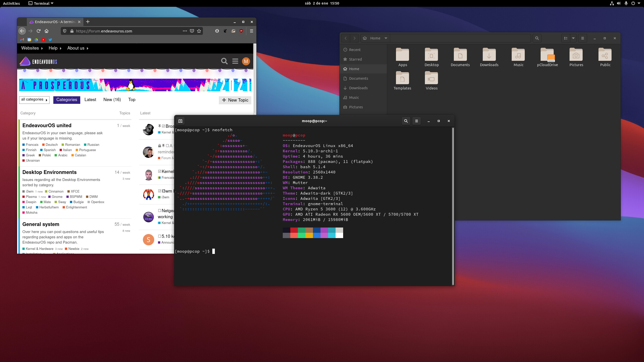
Task: Open Templates folder in Files
Action: tap(402, 81)
